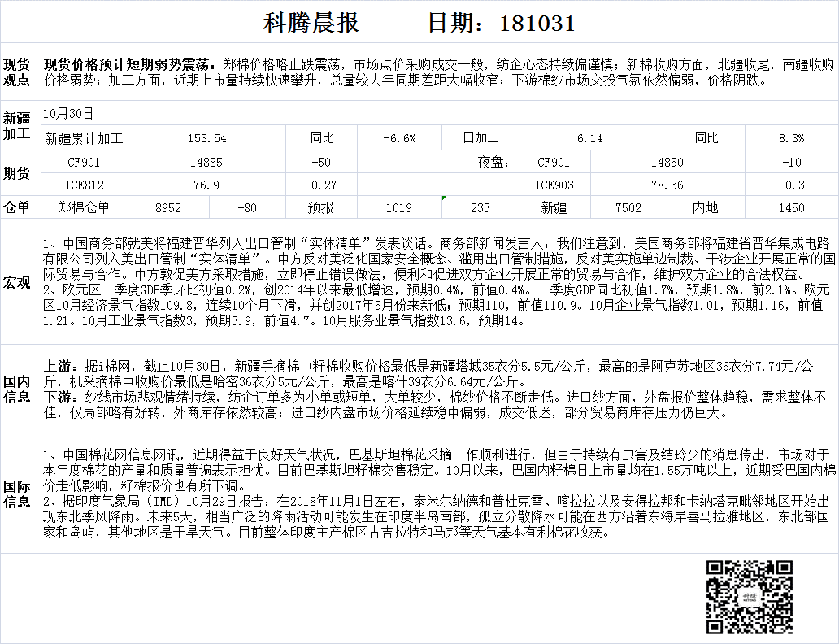Click the 宏观 section header
Viewport: 839px width, 644px height.
[17, 282]
